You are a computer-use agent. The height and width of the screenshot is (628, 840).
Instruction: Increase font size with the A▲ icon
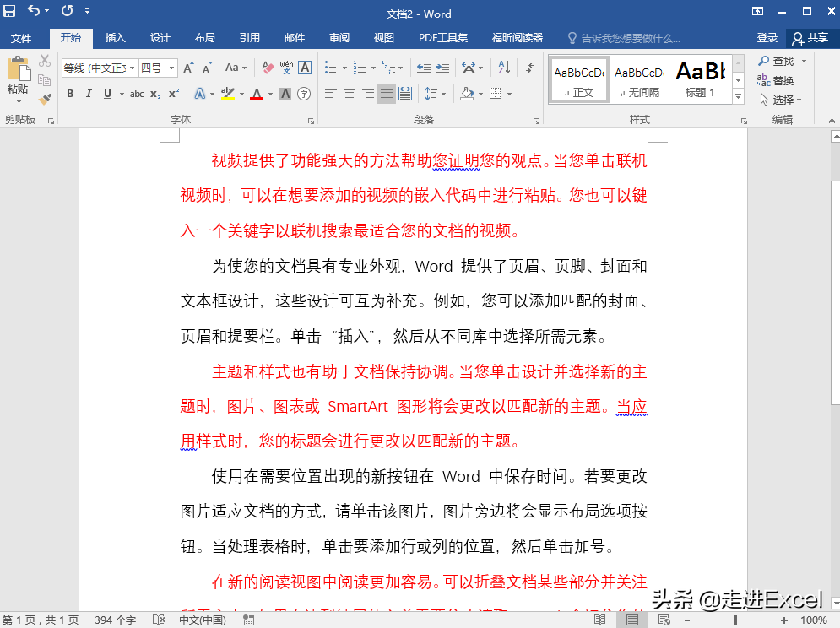[x=188, y=68]
